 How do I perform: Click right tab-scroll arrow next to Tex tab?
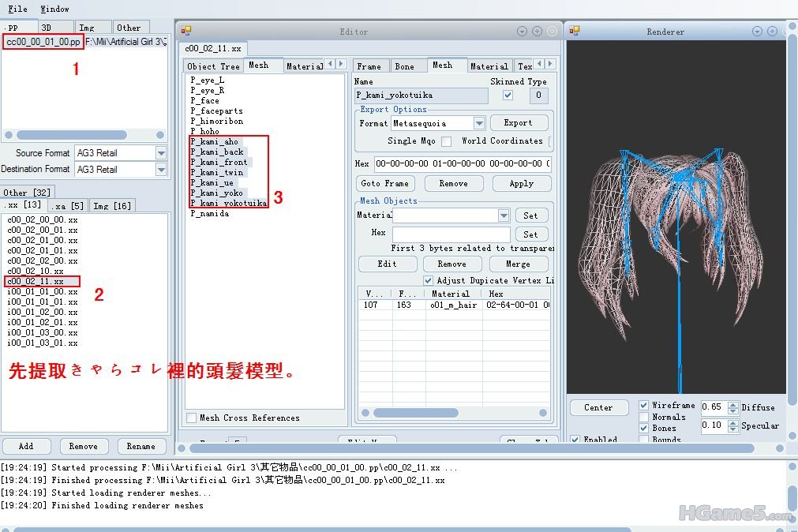pos(550,64)
